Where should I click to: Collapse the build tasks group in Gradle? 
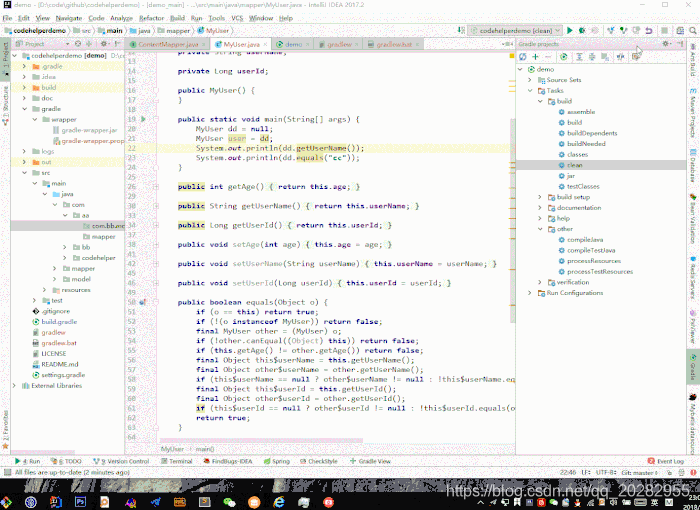point(540,101)
